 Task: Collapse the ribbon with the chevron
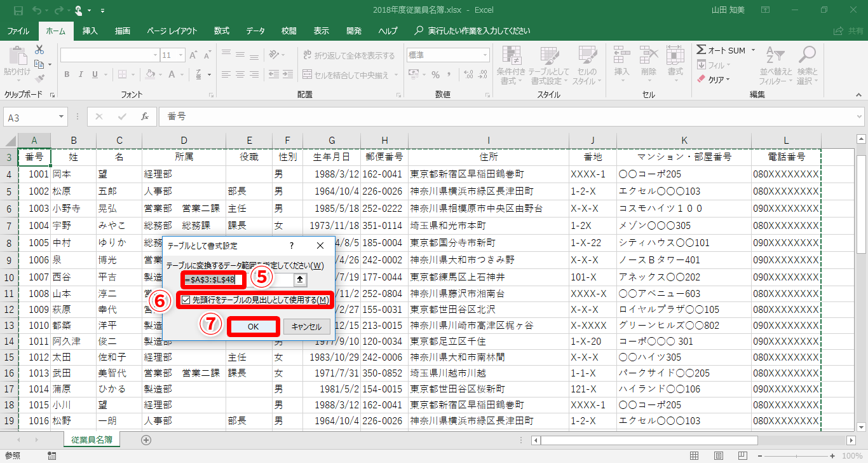tap(858, 95)
